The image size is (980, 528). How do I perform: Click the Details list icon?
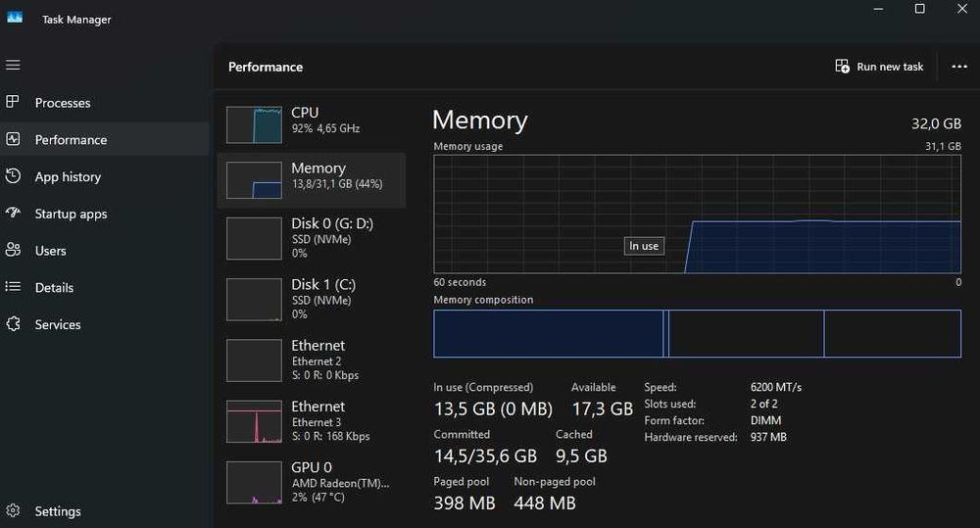tap(13, 287)
